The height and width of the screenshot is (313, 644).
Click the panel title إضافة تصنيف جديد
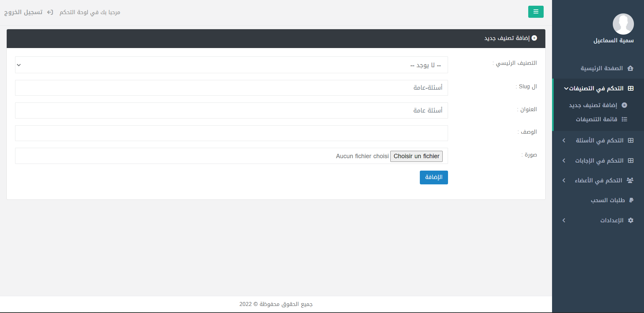click(x=507, y=38)
